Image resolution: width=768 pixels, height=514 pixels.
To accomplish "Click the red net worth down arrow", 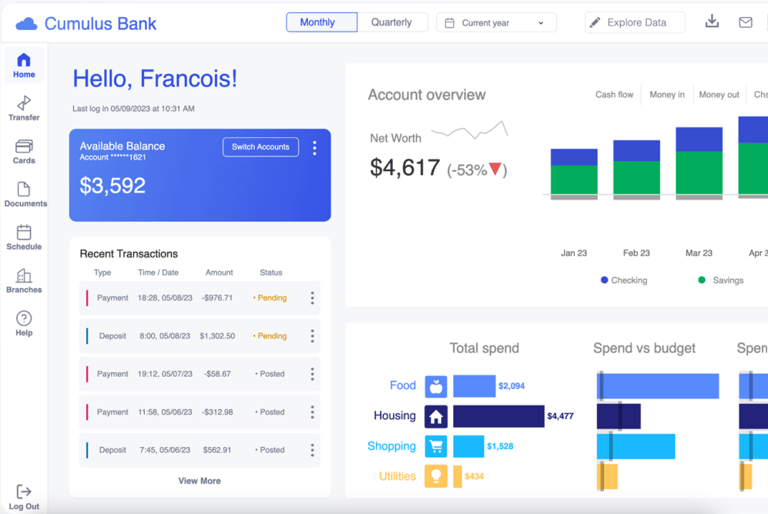I will 495,169.
